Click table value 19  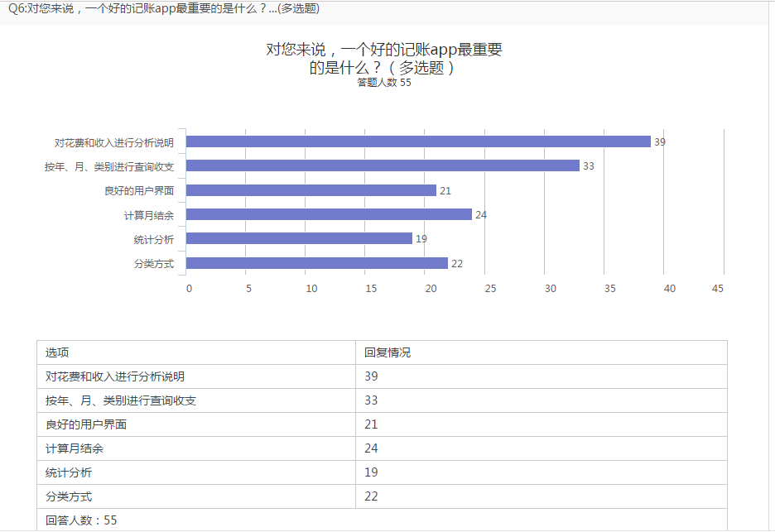coord(371,472)
